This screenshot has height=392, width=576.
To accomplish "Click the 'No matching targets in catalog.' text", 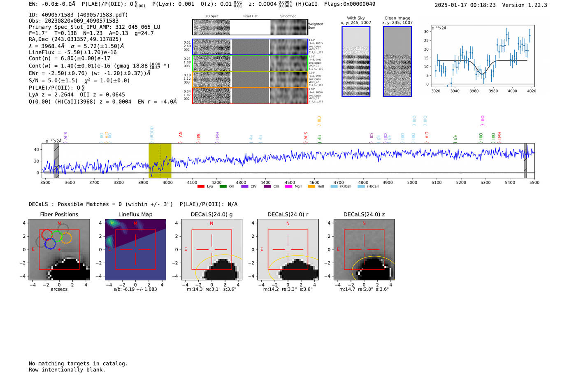I will 78,364.
